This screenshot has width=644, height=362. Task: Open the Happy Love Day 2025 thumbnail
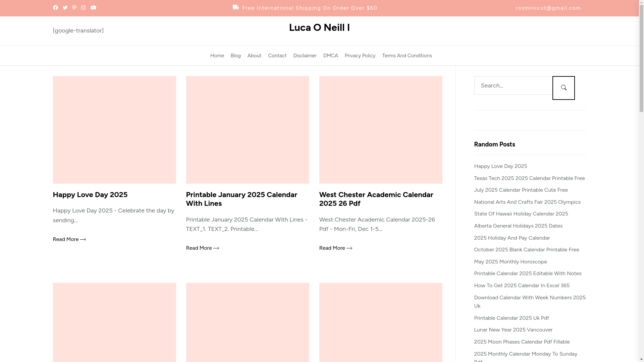click(114, 130)
